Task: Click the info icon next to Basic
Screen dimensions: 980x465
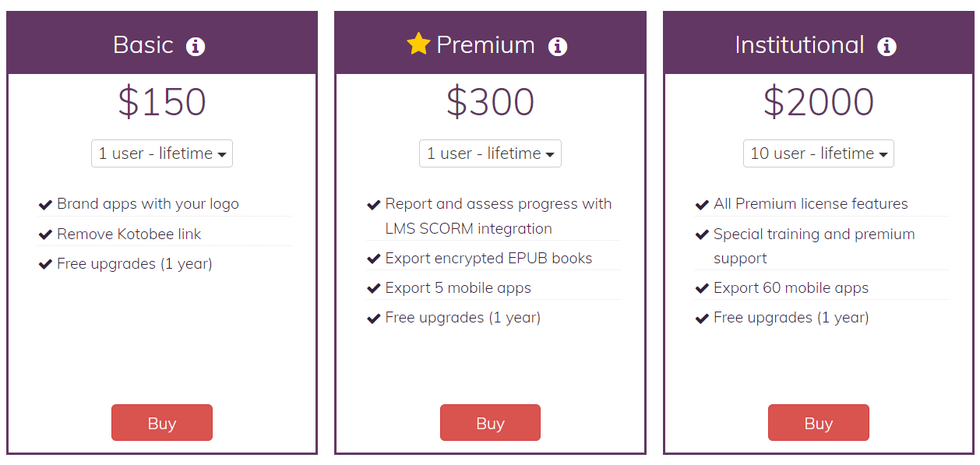Action: [x=196, y=47]
